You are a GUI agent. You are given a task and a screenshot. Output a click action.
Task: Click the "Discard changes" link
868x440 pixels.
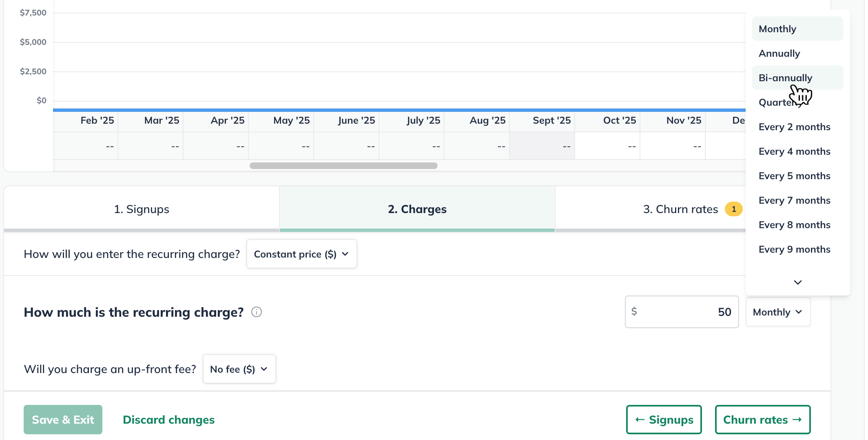(x=168, y=420)
